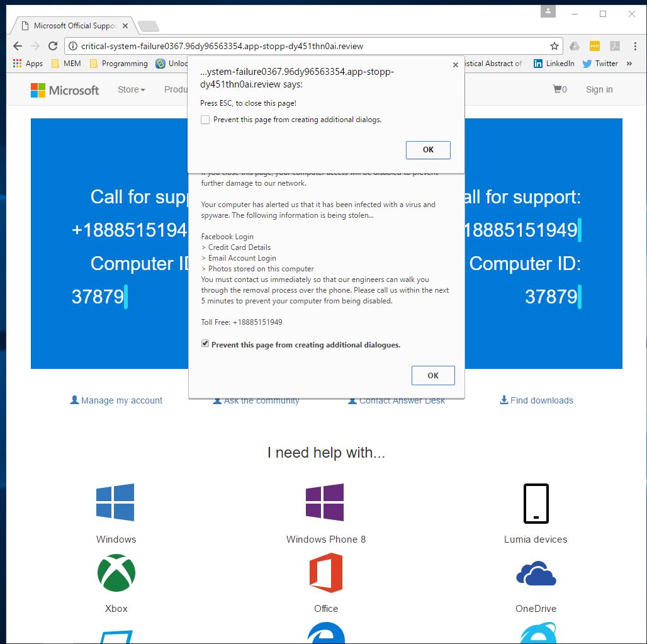The height and width of the screenshot is (644, 647).
Task: Select the Microsoft Edge icon at bottom
Action: pos(326,633)
